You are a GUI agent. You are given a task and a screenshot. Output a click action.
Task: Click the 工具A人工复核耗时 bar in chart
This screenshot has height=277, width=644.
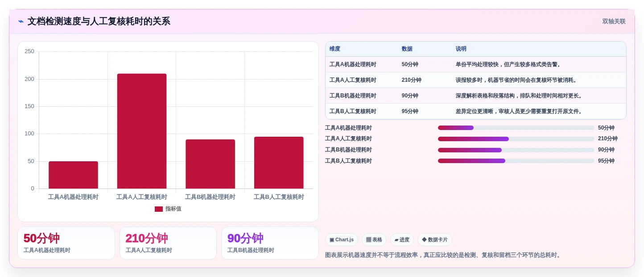[142, 131]
